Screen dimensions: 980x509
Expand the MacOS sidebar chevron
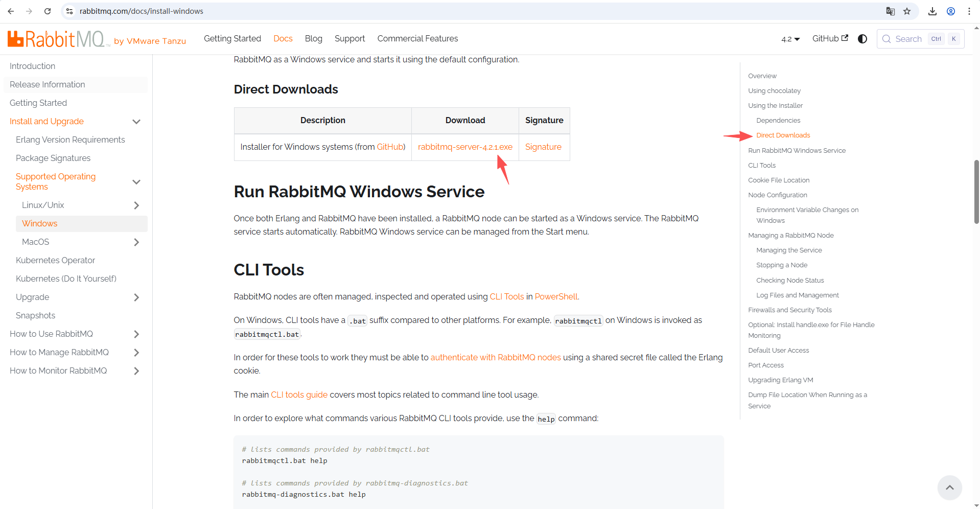(x=136, y=242)
